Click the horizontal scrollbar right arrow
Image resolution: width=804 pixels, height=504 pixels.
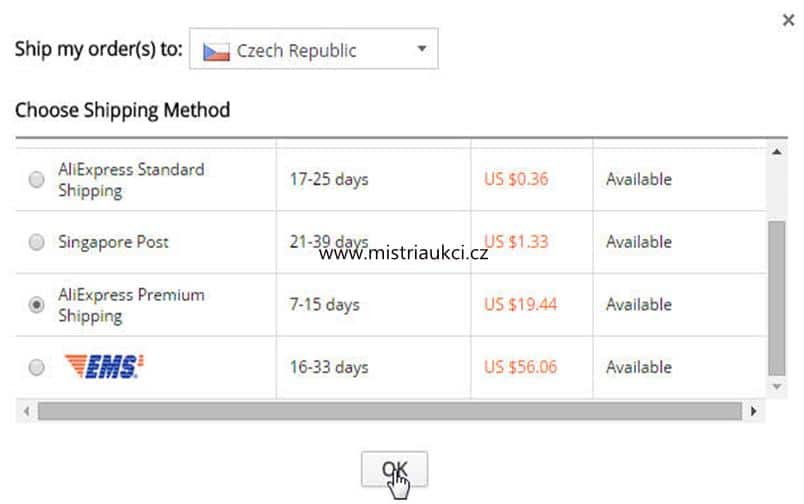[754, 411]
